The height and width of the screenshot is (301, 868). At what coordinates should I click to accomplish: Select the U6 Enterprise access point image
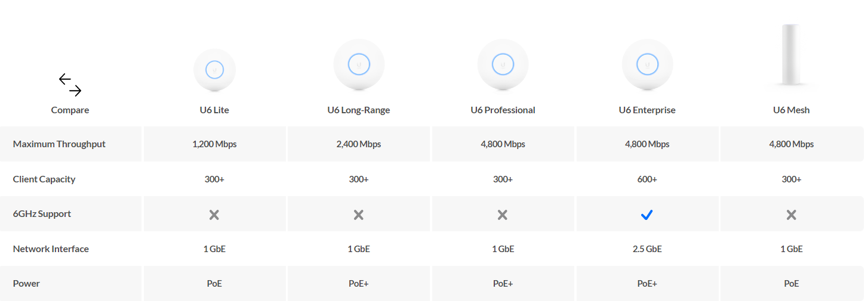coord(647,64)
